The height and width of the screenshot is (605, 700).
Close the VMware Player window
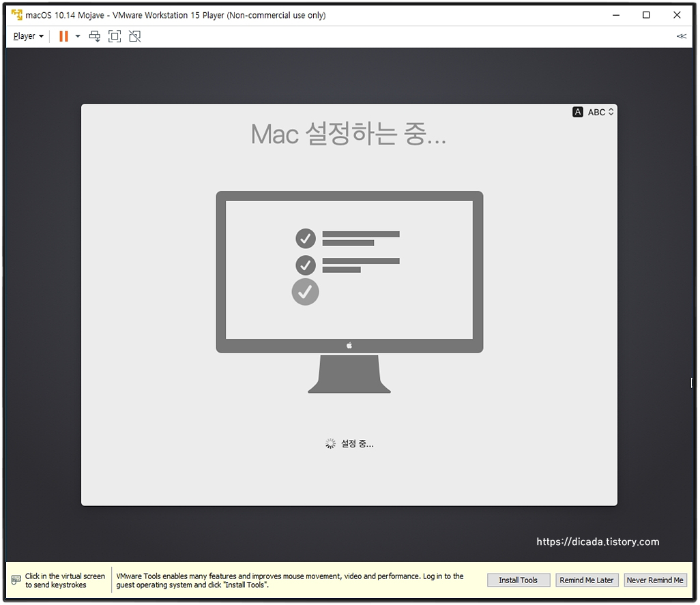pyautogui.click(x=677, y=15)
